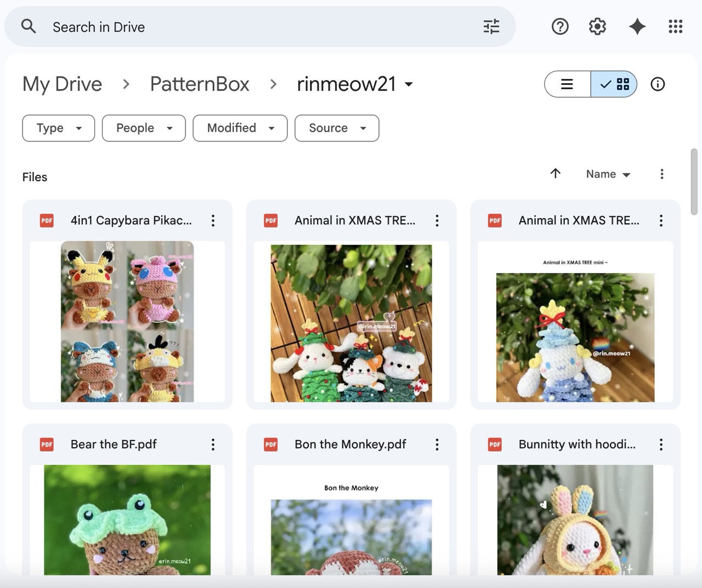Viewport: 702px width, 588px height.
Task: Click inside Search in Drive field
Action: (260, 26)
